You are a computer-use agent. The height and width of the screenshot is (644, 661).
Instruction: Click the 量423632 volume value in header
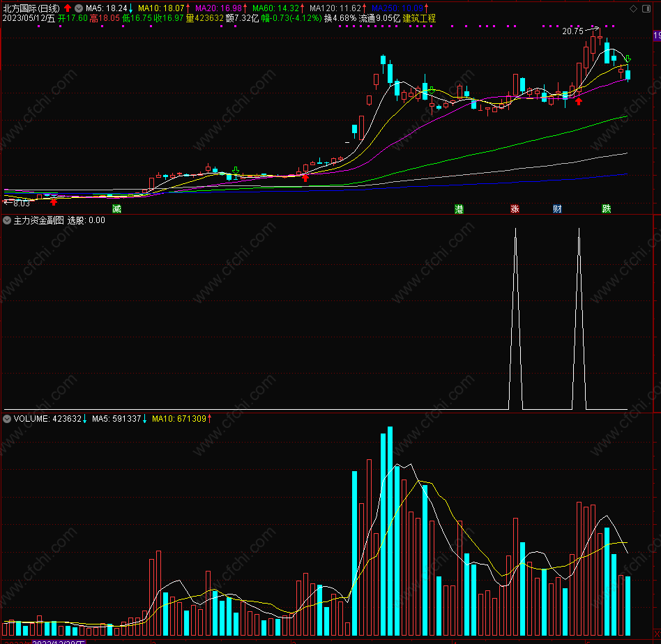205,18
